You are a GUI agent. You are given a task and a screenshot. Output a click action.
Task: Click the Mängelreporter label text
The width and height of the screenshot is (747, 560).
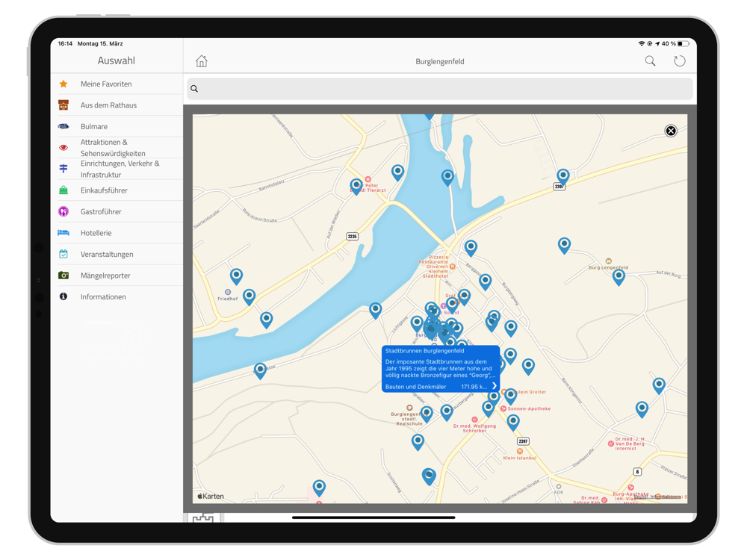click(105, 276)
